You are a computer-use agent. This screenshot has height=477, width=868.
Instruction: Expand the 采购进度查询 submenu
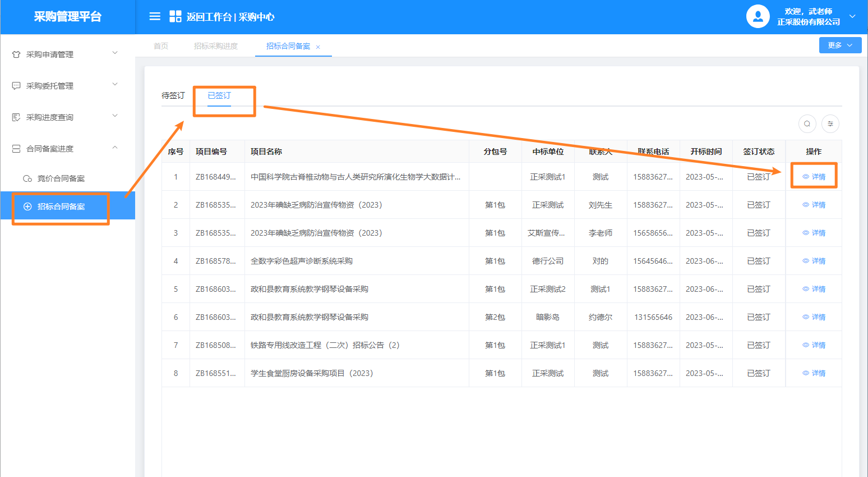(x=115, y=116)
